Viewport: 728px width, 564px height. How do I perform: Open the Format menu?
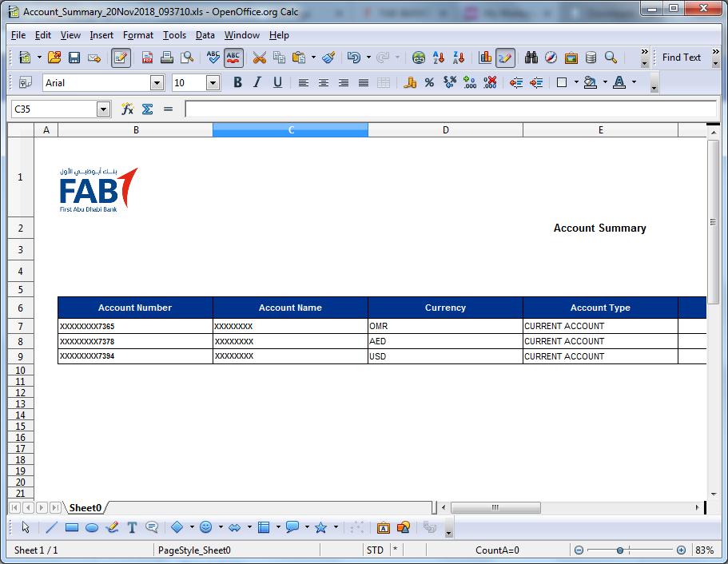138,35
